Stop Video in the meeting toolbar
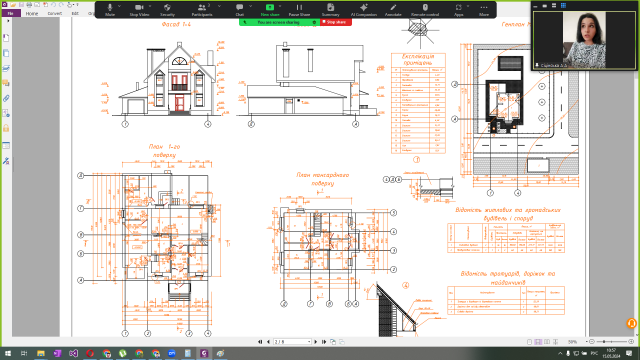This screenshot has width=640, height=360. click(x=139, y=9)
